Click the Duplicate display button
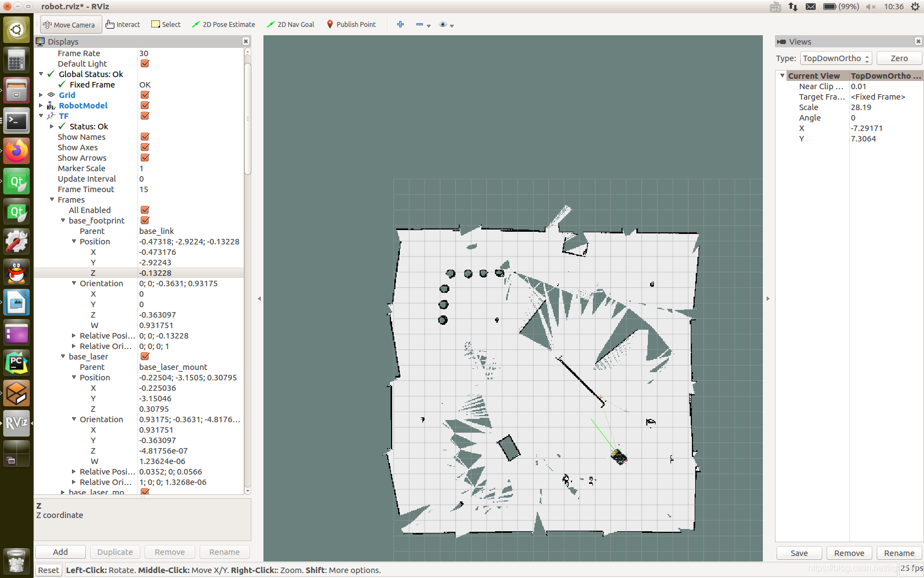 pos(115,552)
